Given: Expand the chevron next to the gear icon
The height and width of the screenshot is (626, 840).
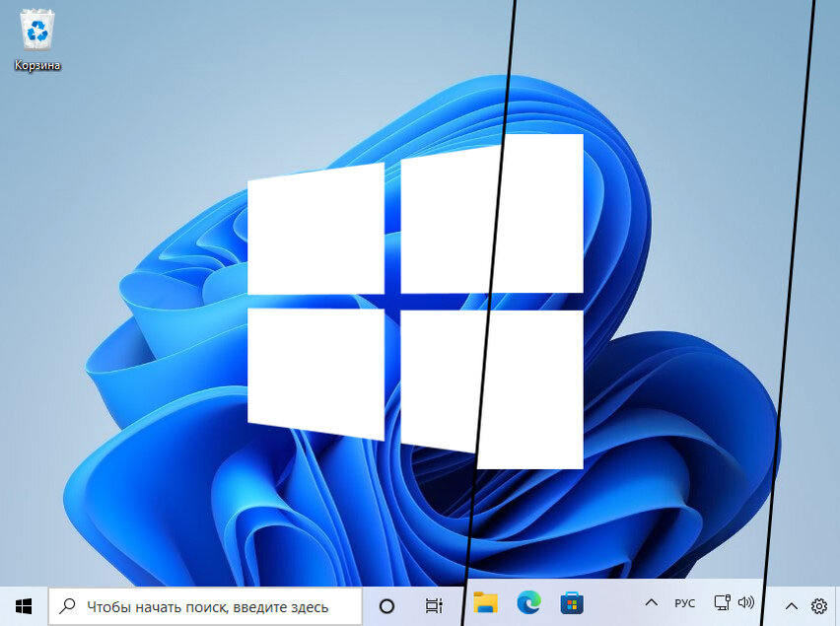Looking at the screenshot, I should [x=792, y=606].
